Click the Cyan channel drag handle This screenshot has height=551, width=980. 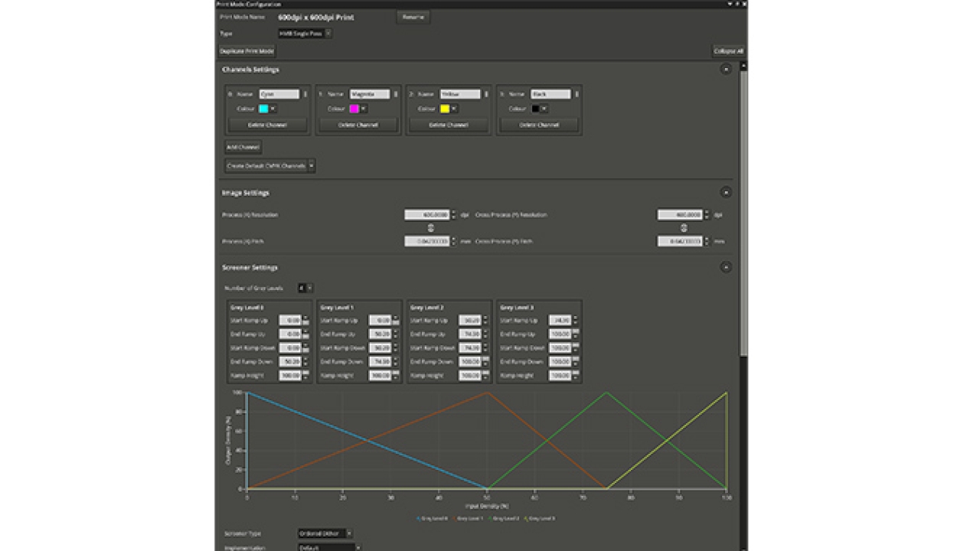[305, 94]
